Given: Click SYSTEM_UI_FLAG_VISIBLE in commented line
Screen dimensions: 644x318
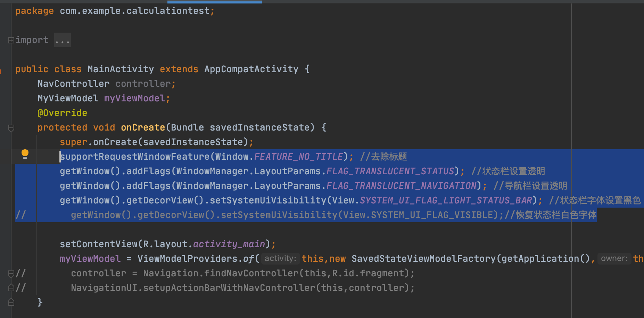Looking at the screenshot, I should [432, 215].
